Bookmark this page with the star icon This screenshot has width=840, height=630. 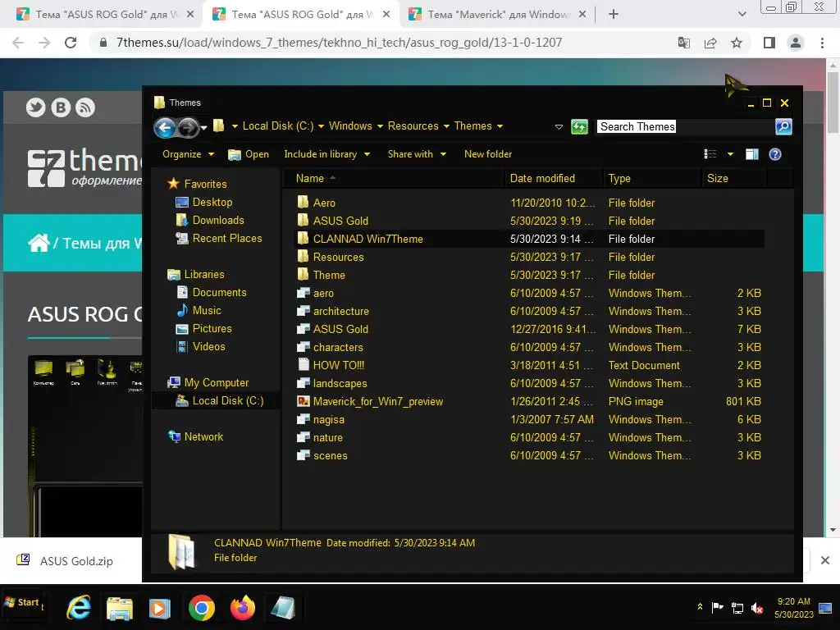(737, 43)
